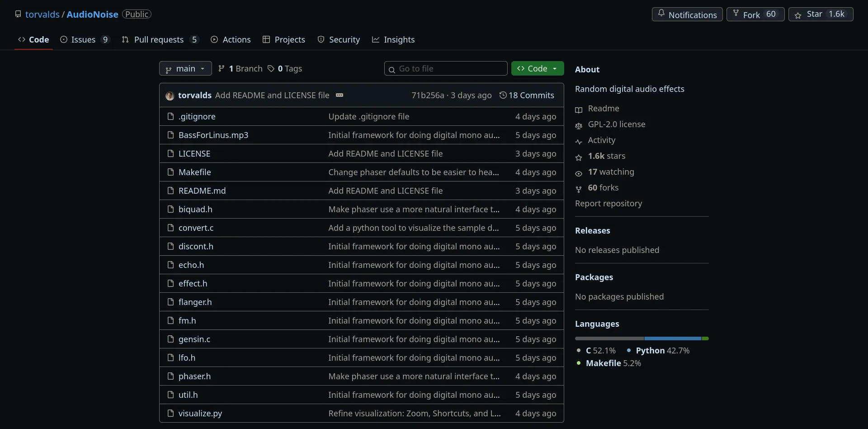Click the commit history clock icon
Viewport: 868px width, 429px height.
(503, 95)
